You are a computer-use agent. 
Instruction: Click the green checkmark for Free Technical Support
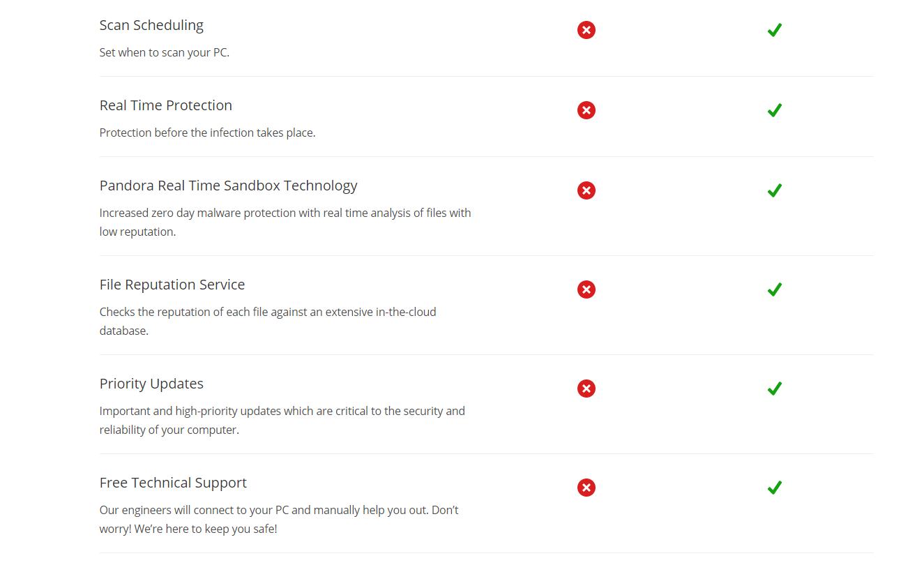click(x=774, y=488)
